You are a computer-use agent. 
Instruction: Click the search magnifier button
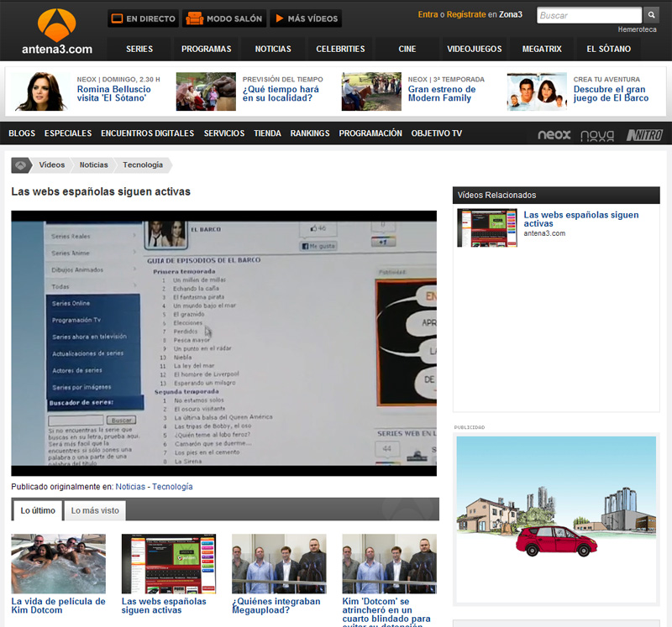tap(652, 15)
